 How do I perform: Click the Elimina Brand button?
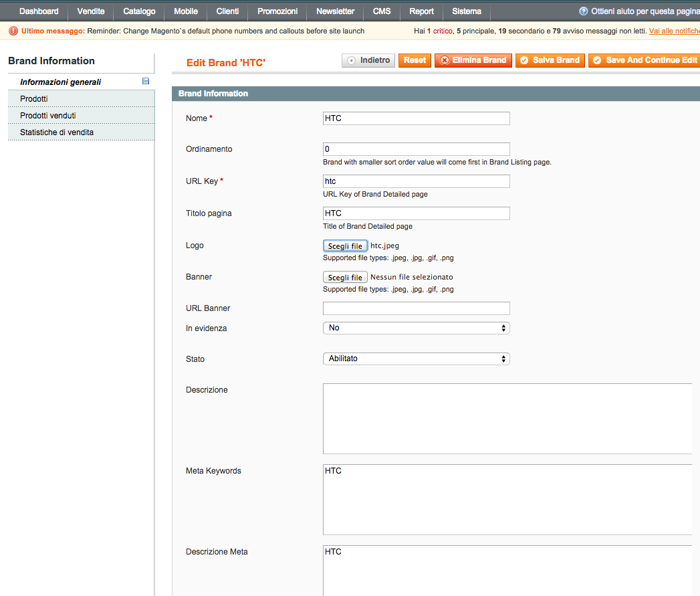tap(473, 60)
